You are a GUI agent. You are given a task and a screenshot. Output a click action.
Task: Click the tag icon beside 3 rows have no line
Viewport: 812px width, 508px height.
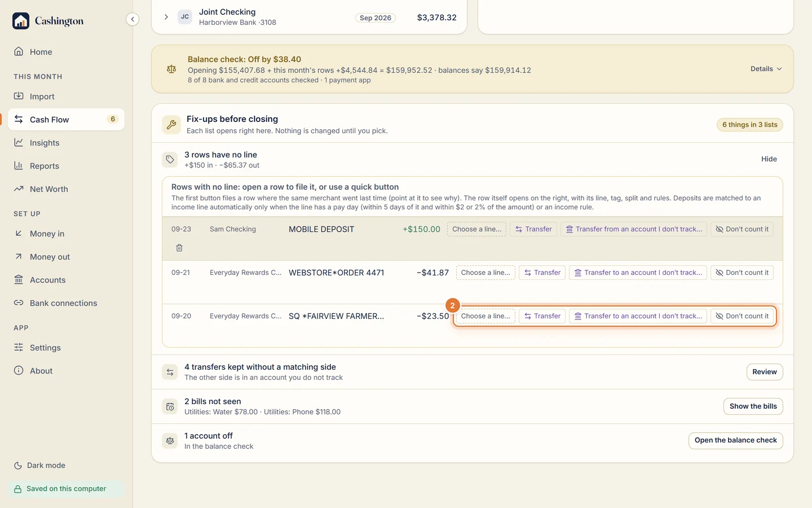point(170,160)
